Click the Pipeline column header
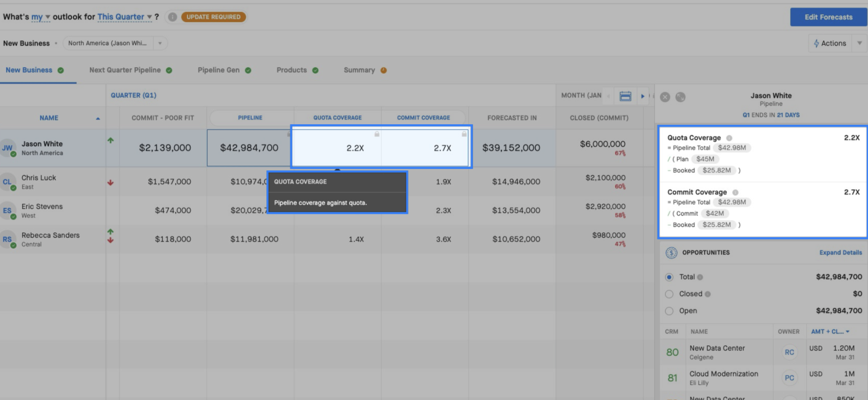The height and width of the screenshot is (400, 868). (x=250, y=118)
